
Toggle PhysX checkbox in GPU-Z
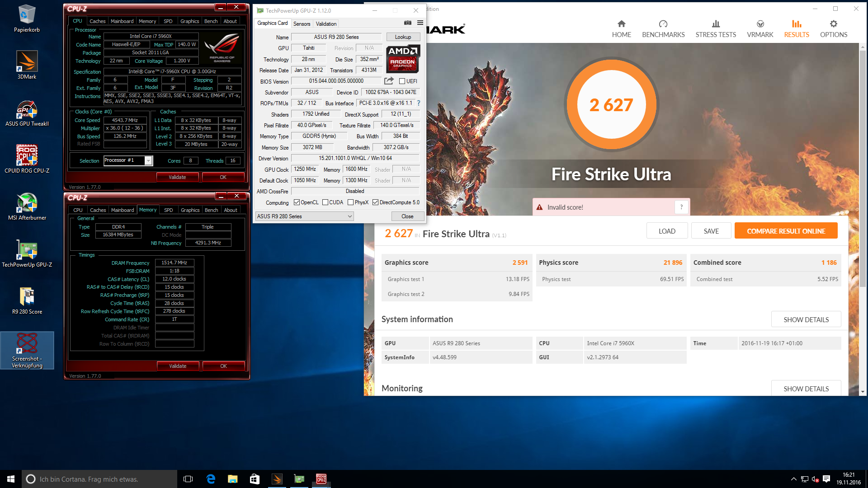coord(350,202)
